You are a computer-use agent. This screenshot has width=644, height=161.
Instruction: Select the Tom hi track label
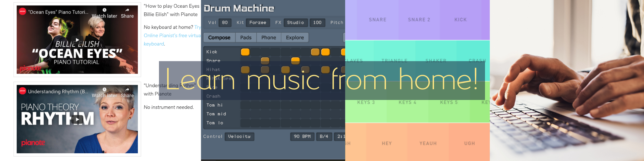click(214, 105)
